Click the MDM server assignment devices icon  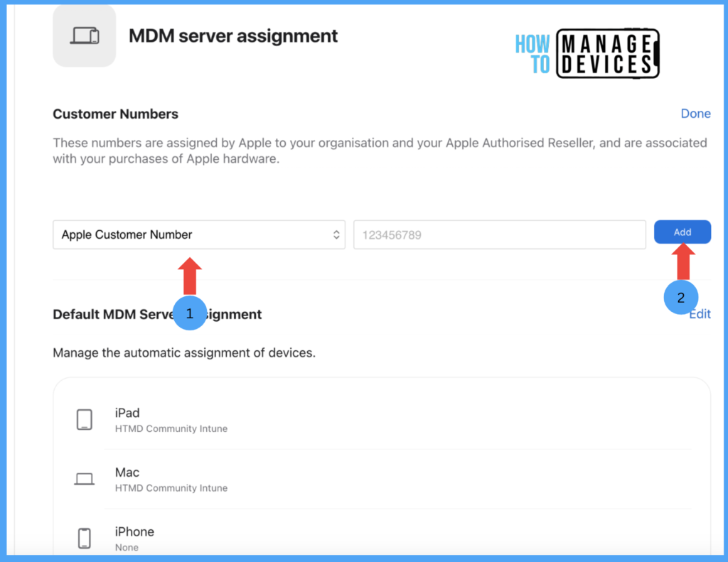click(x=85, y=36)
